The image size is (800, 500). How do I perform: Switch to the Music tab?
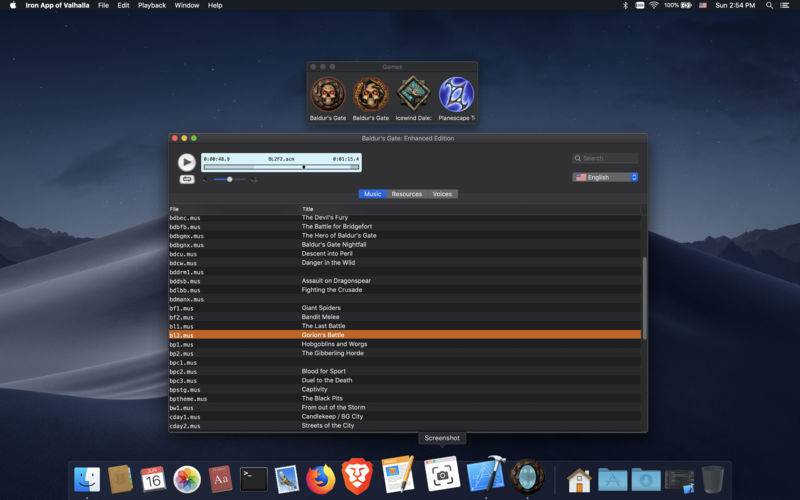point(372,194)
